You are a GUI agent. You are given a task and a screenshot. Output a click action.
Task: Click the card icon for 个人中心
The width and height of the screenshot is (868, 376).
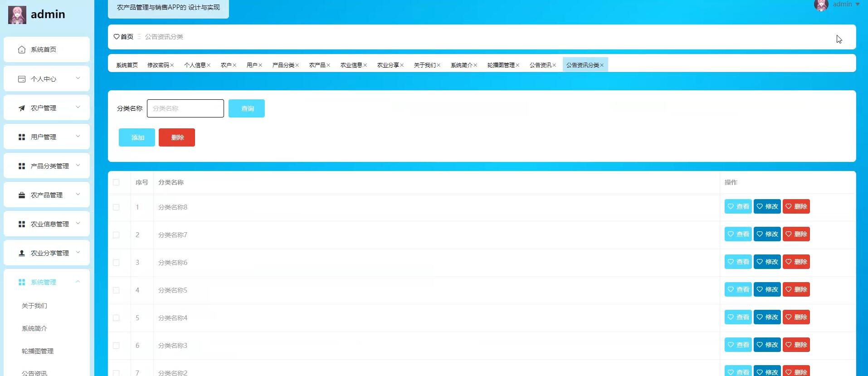(x=22, y=79)
